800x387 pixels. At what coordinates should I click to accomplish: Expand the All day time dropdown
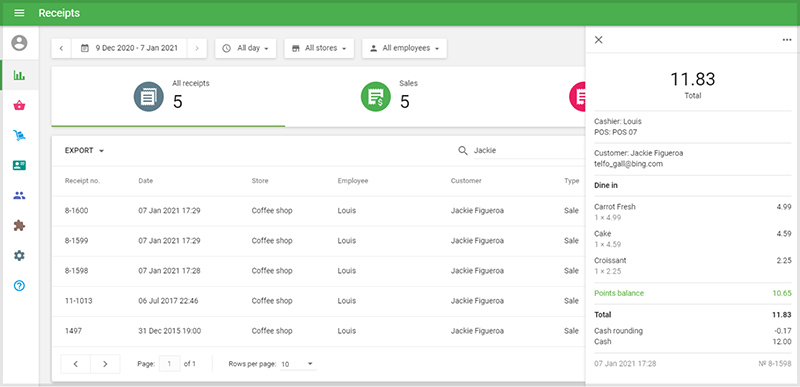(x=245, y=48)
